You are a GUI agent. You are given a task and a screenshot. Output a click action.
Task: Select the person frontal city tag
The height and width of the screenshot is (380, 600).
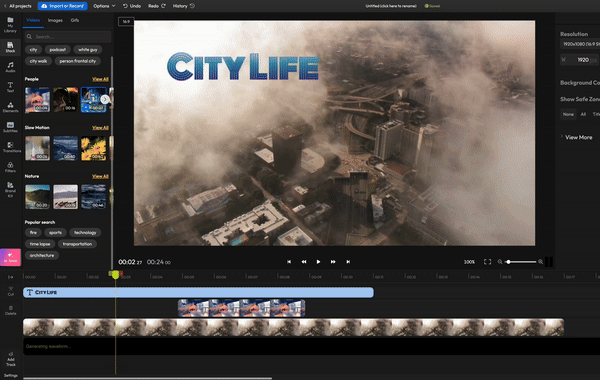[78, 61]
